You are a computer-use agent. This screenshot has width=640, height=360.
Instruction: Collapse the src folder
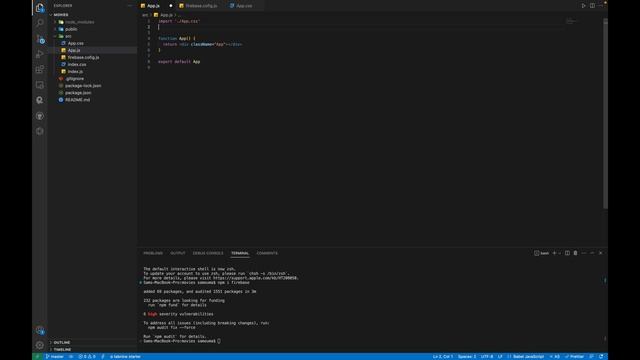coord(68,36)
